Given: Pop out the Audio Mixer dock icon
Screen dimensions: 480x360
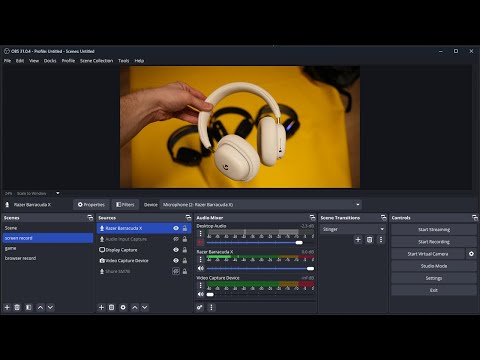Looking at the screenshot, I should pyautogui.click(x=312, y=218).
